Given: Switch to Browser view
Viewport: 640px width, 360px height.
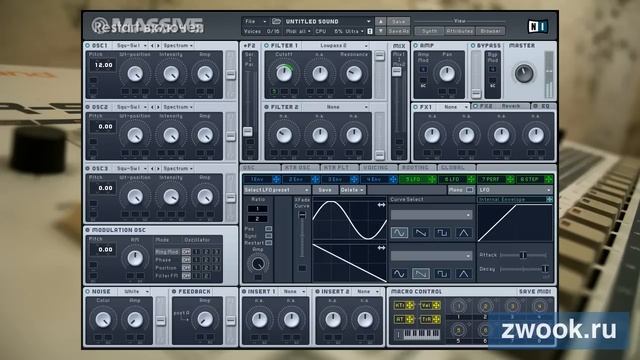Looking at the screenshot, I should 491,31.
